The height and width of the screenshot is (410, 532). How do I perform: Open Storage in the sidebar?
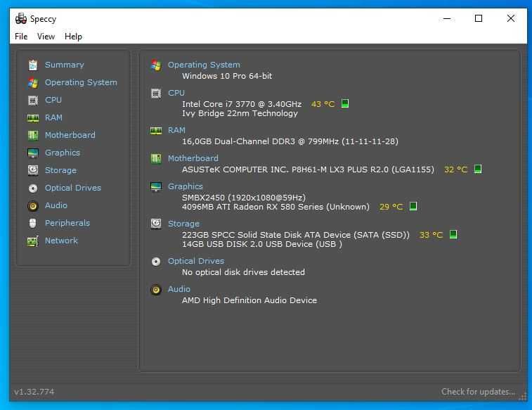[60, 170]
